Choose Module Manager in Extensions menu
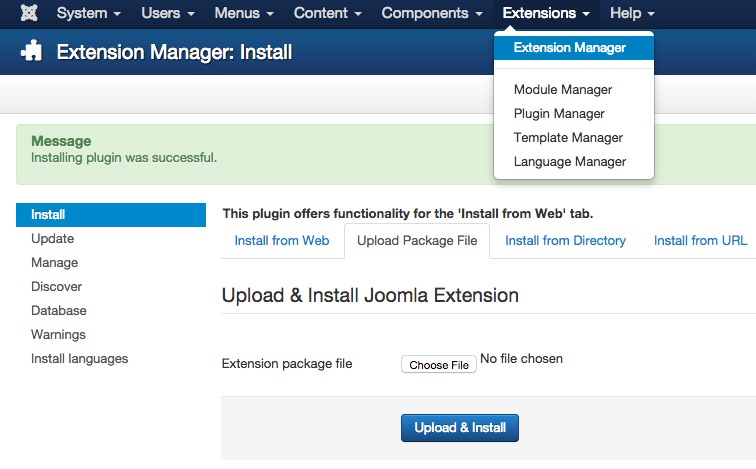Viewport: 756px width, 469px height. 562,90
